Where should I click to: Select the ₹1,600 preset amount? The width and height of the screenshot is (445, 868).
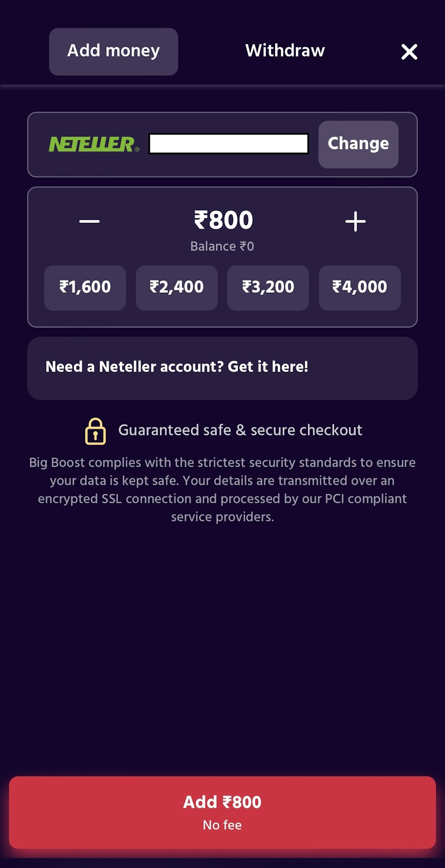85,287
